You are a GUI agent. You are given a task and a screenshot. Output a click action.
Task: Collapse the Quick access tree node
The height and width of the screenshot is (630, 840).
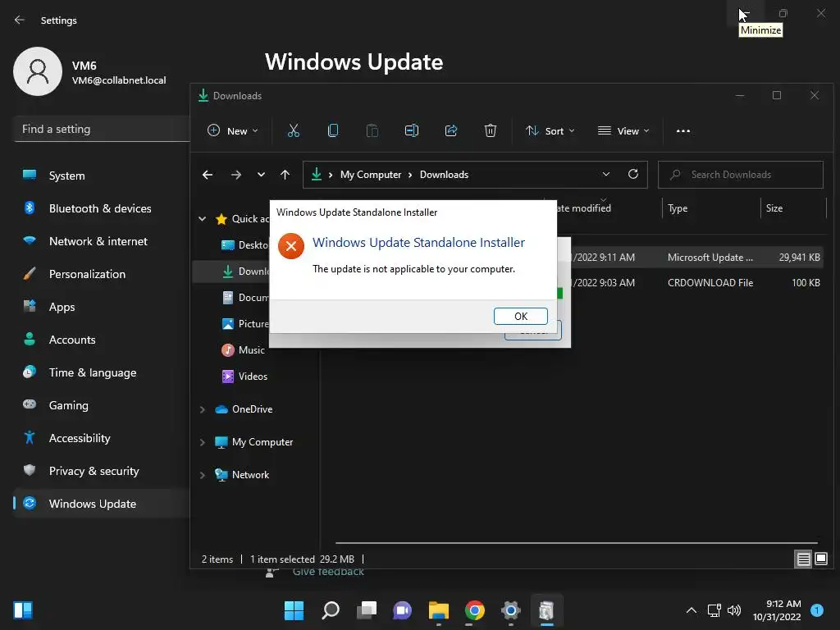tap(203, 218)
